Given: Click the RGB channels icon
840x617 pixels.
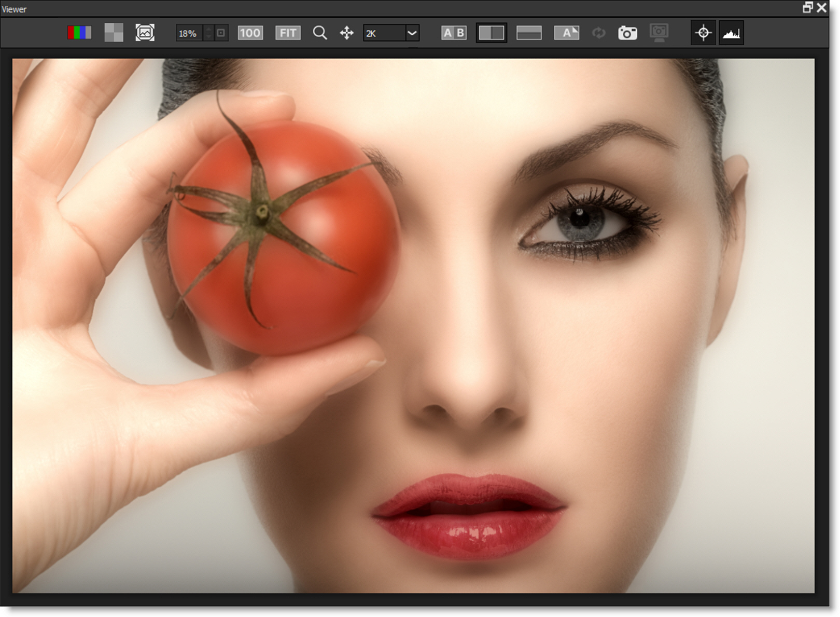Looking at the screenshot, I should tap(79, 33).
